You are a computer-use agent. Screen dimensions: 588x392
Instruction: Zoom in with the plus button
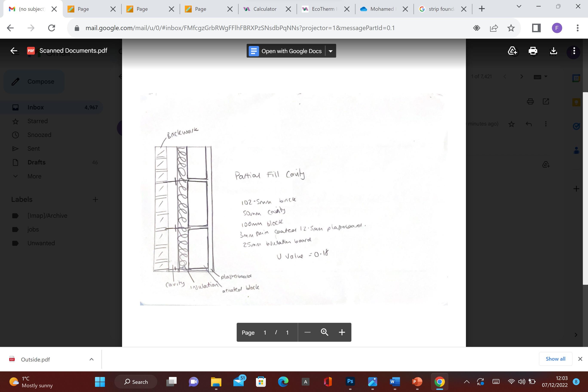342,332
